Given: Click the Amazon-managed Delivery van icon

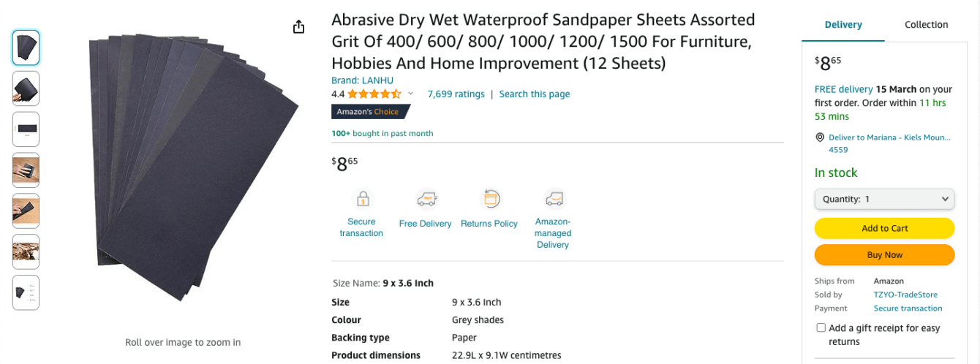Looking at the screenshot, I should tap(553, 199).
